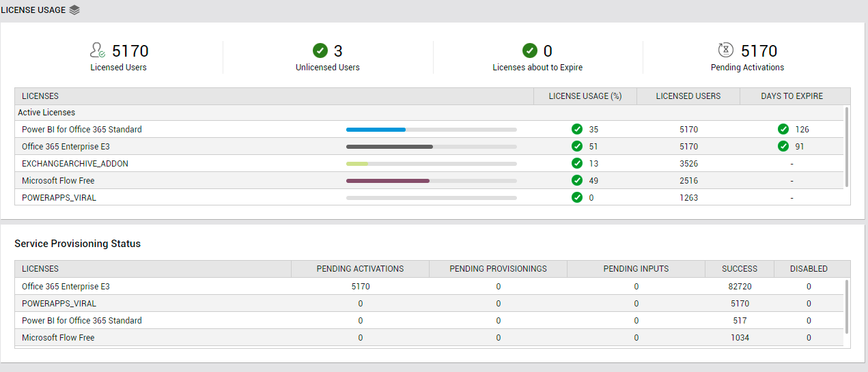This screenshot has height=372, width=868.
Task: Open the 0 Licenses about to Expire count
Action: point(548,51)
